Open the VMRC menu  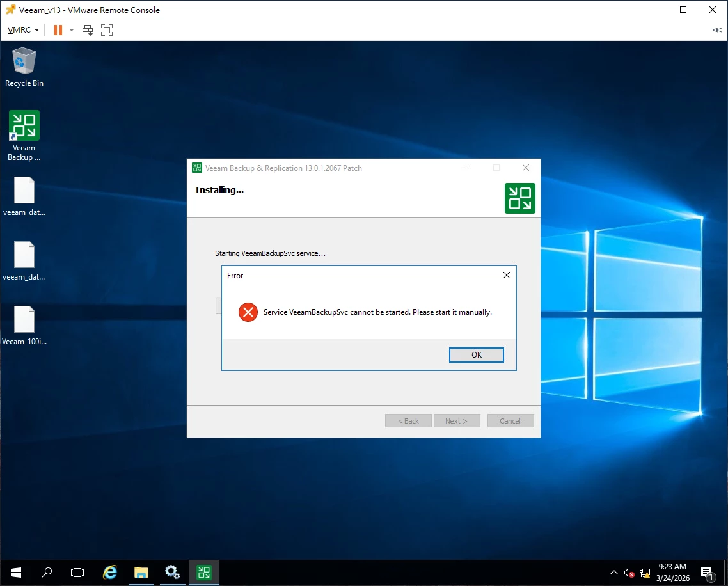23,30
